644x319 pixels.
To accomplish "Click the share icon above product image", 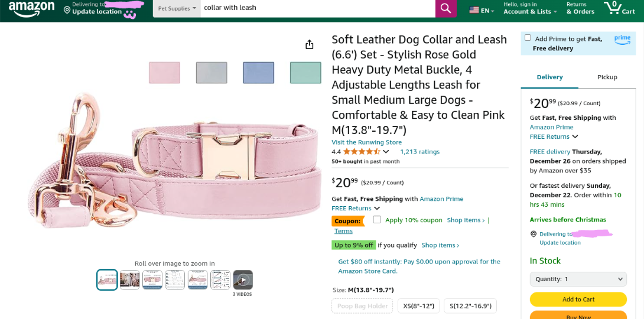I will pos(309,45).
